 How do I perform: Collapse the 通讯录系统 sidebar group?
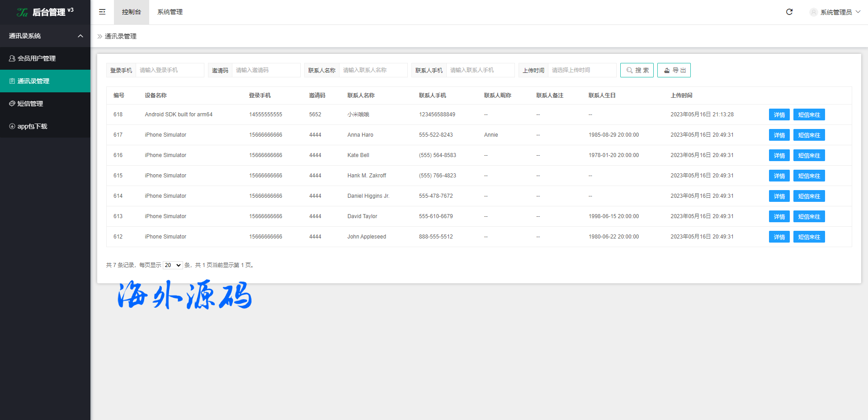pyautogui.click(x=80, y=36)
